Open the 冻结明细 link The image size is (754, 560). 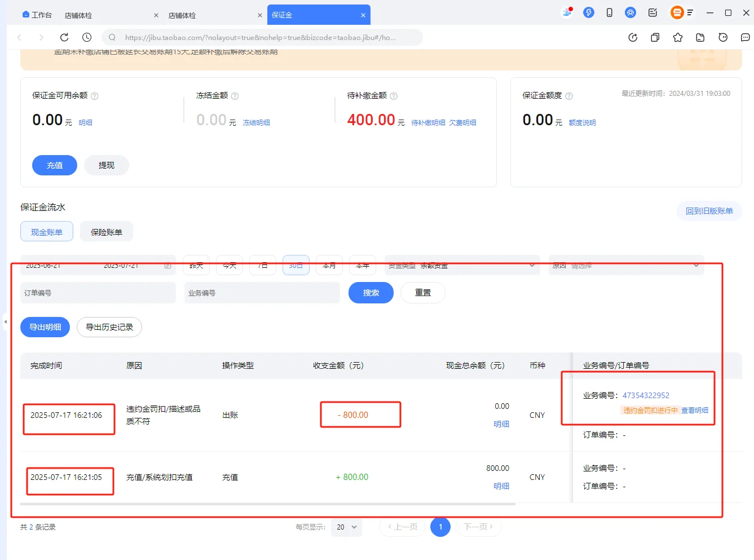(x=257, y=122)
